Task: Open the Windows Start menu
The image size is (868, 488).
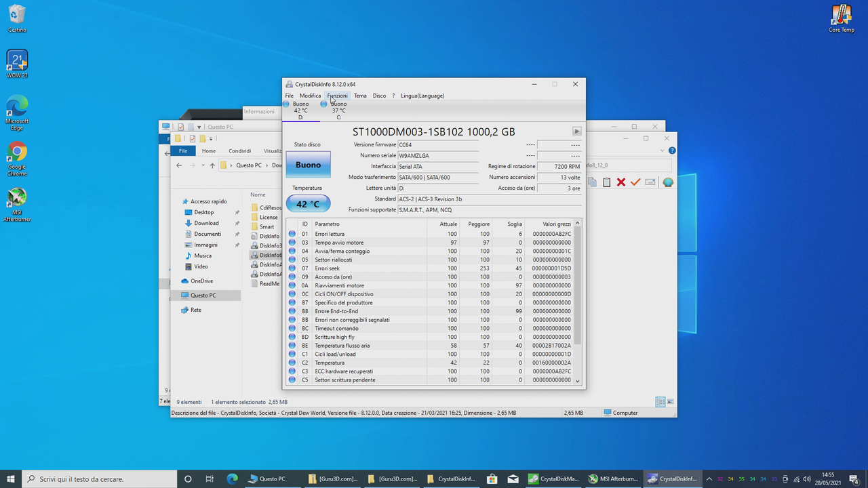Action: pyautogui.click(x=11, y=479)
